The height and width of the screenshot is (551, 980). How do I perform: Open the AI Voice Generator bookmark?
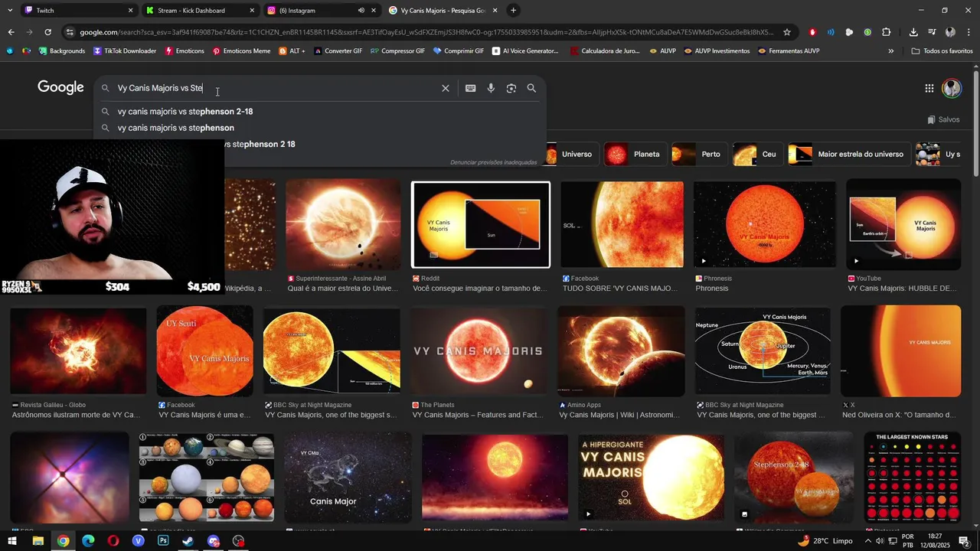[x=525, y=51]
